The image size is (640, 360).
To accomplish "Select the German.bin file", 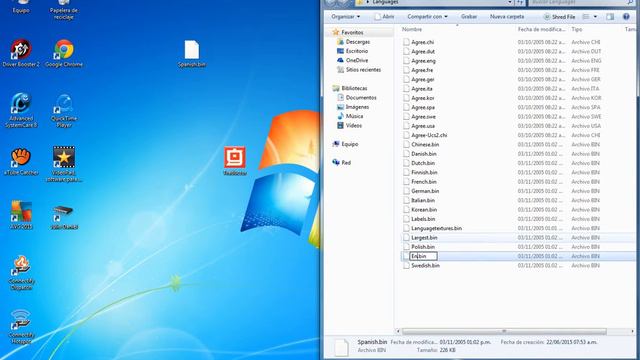I will (x=421, y=191).
